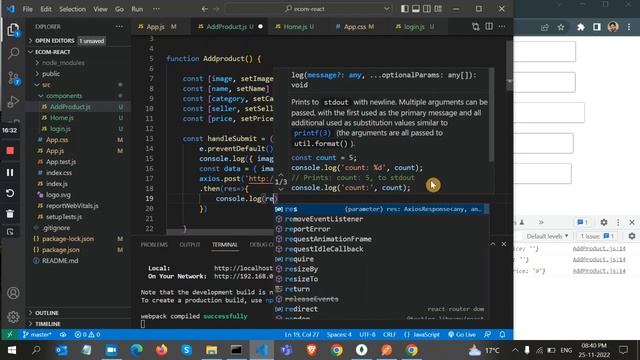Customize layout icon in title bar
Viewport: 640px width, 360px height.
coord(438,9)
